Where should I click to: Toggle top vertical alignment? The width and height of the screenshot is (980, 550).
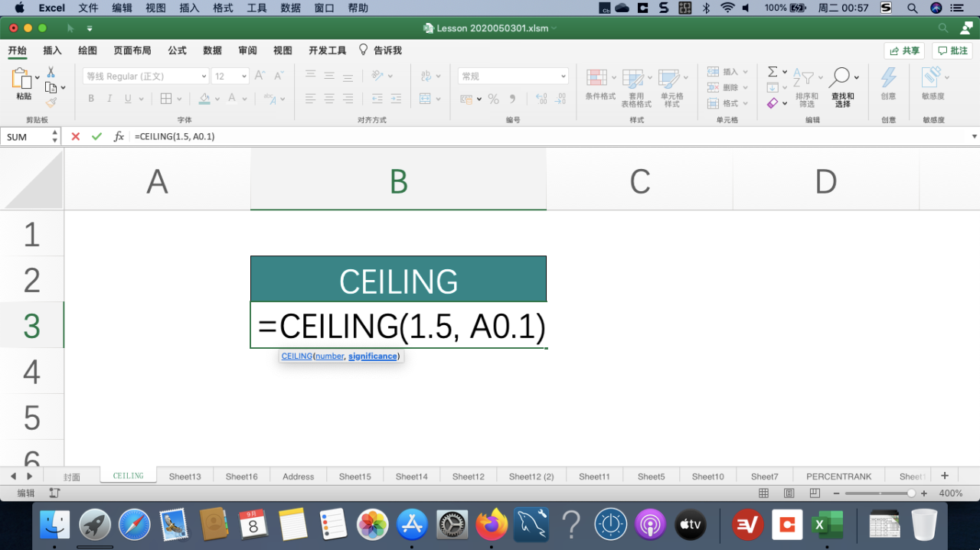(x=310, y=76)
